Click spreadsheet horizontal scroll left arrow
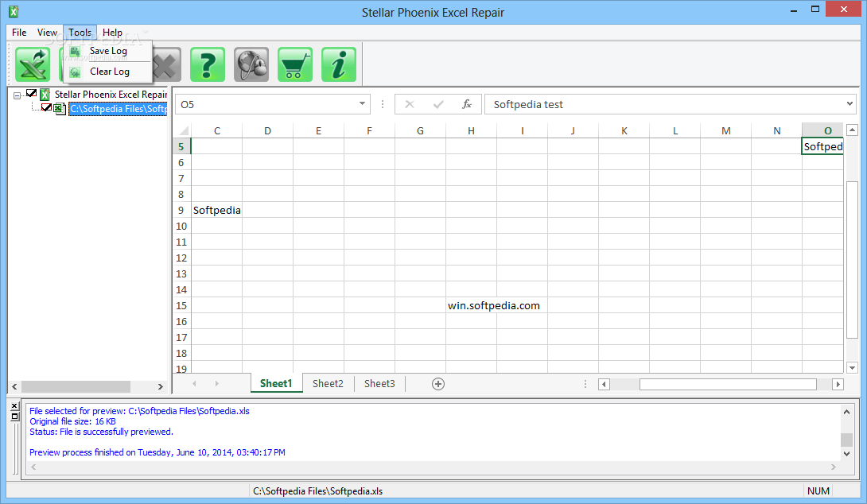The image size is (867, 504). click(x=604, y=384)
